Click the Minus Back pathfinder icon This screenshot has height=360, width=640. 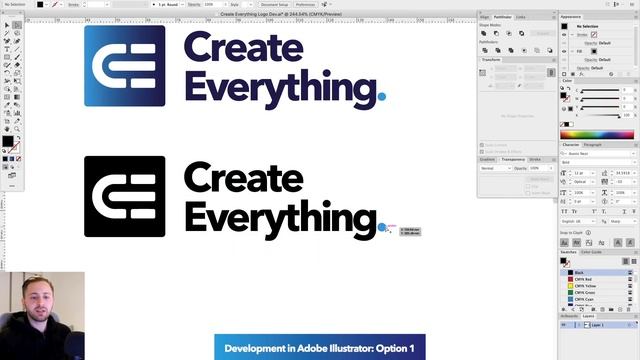[x=550, y=50]
